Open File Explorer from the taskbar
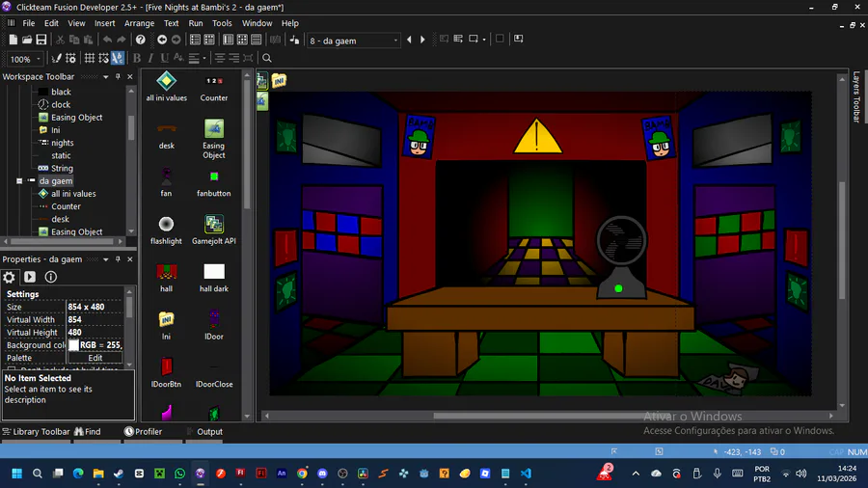This screenshot has width=868, height=488. click(98, 474)
